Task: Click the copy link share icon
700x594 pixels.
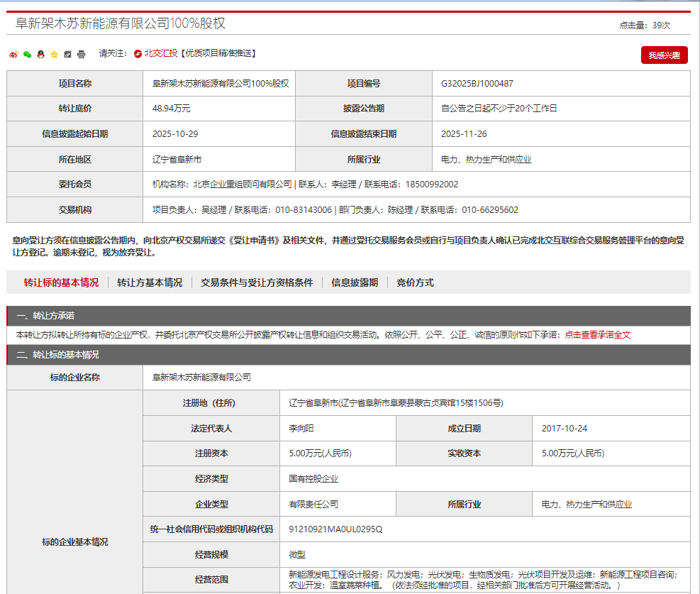Action: [67, 54]
